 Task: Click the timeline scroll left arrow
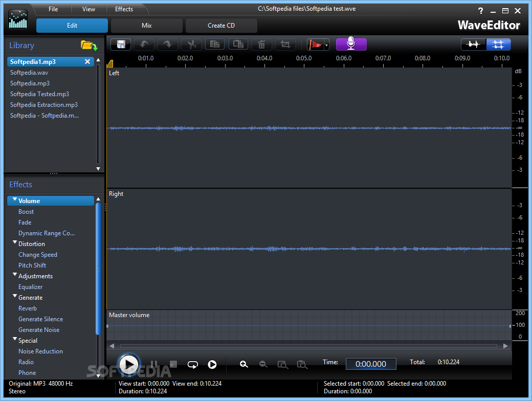coord(112,346)
